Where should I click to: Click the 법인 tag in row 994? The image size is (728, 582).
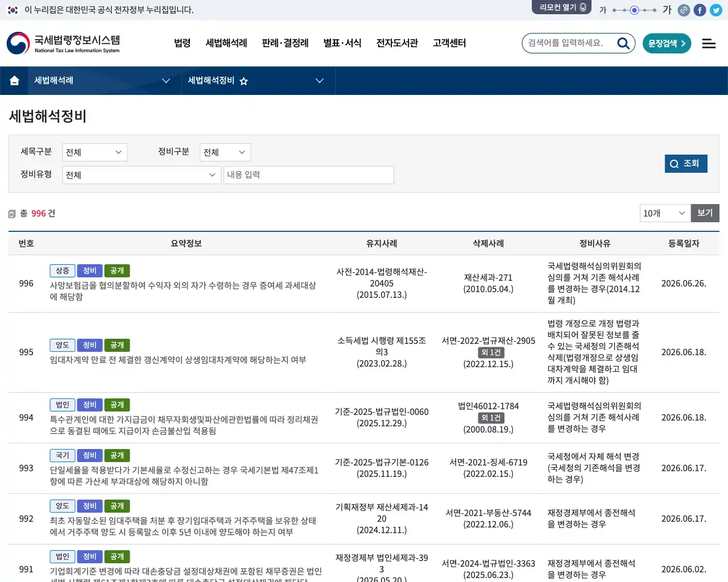point(63,405)
